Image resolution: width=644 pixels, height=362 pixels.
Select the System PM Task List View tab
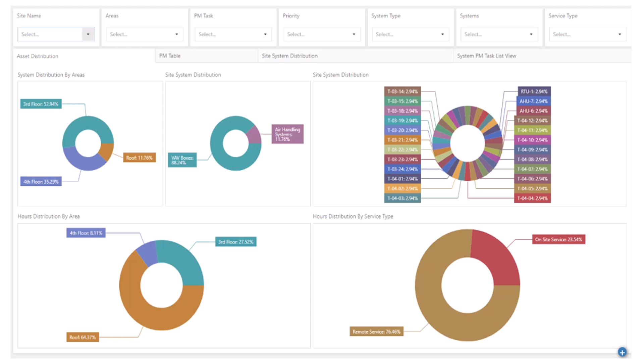486,56
